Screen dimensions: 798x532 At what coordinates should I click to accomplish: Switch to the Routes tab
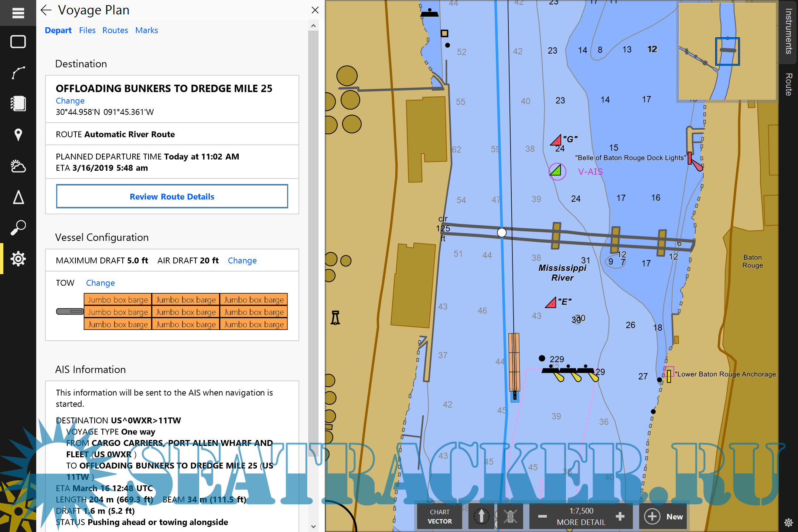pos(115,30)
